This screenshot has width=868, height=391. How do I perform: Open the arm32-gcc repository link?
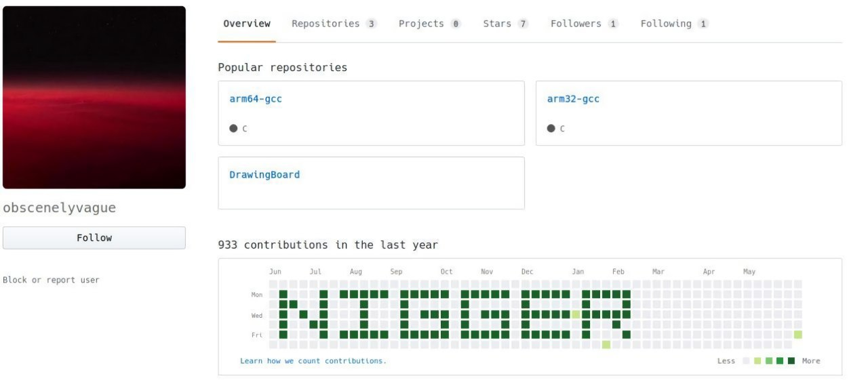573,99
